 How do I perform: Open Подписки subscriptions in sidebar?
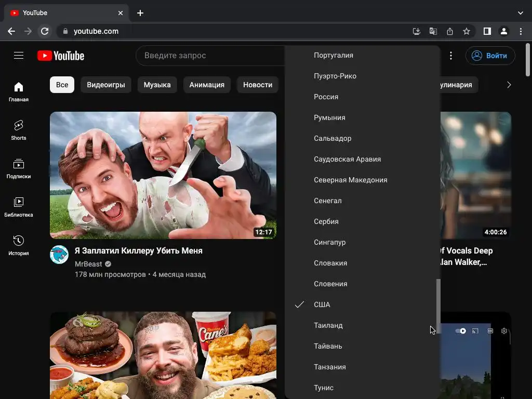tap(19, 169)
